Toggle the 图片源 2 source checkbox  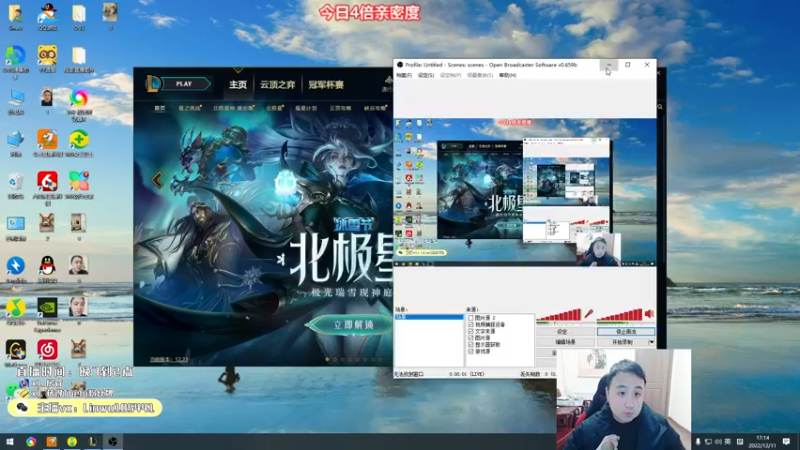coord(470,318)
